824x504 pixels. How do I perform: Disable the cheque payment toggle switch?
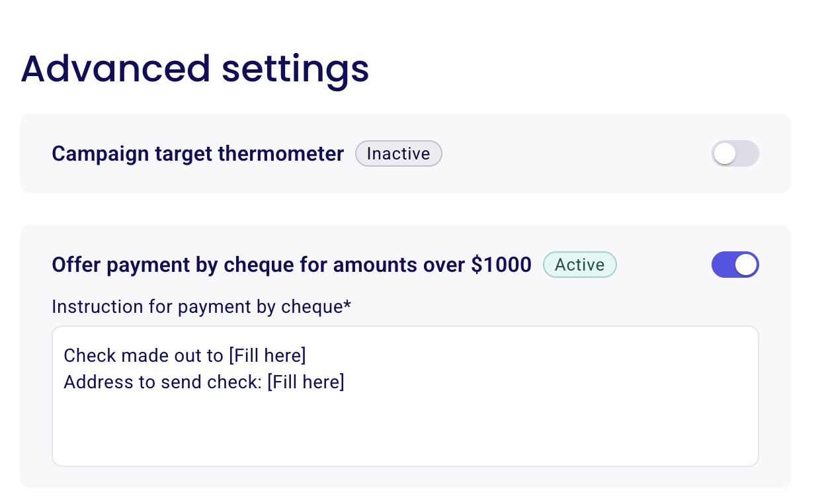735,265
